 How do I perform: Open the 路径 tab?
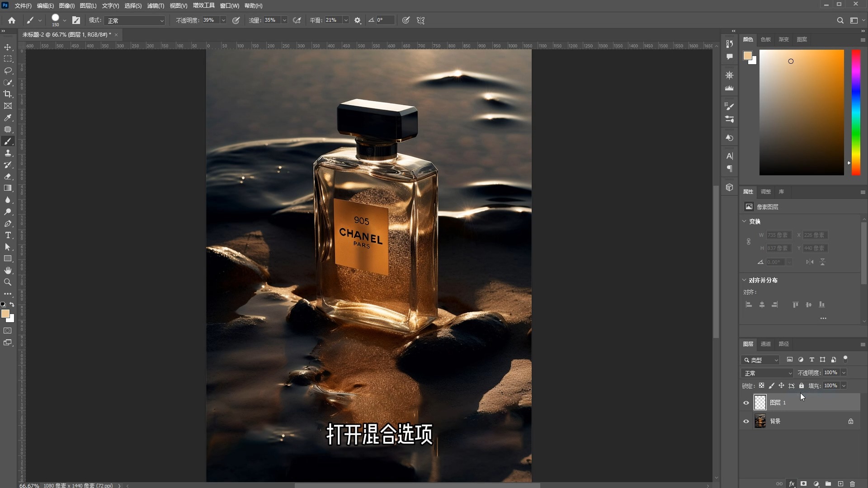(784, 344)
